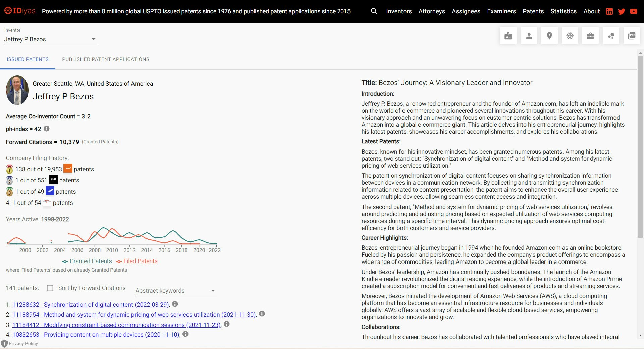Click the Privacy Policy link
Viewport: 644px width, 349px height.
click(x=23, y=344)
